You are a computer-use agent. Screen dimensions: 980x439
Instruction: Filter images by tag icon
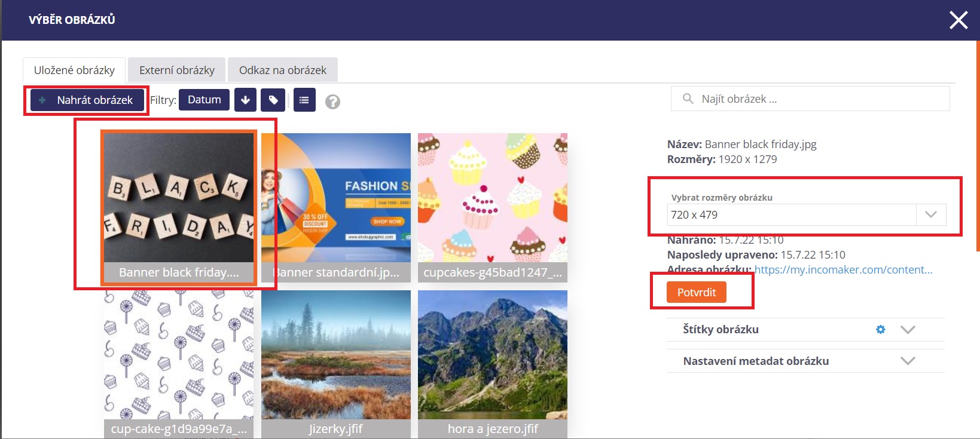[273, 100]
